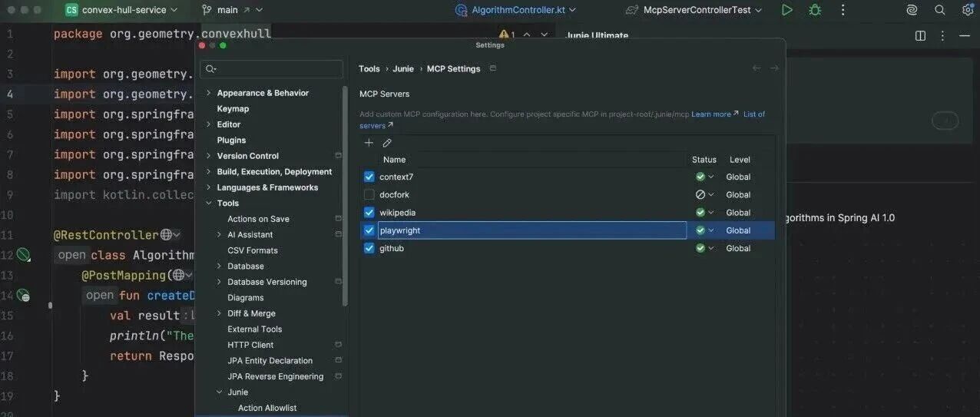Click the Tools breadcrumb
This screenshot has width=980, height=417.
[x=369, y=68]
